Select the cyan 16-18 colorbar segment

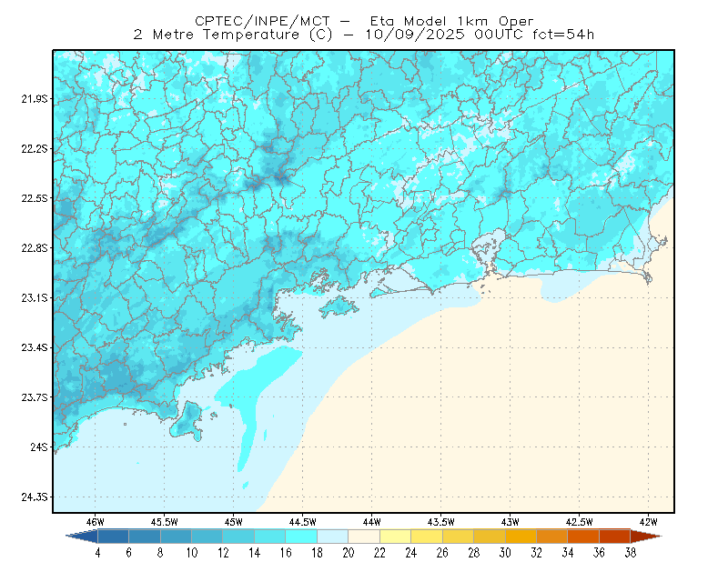(x=301, y=537)
